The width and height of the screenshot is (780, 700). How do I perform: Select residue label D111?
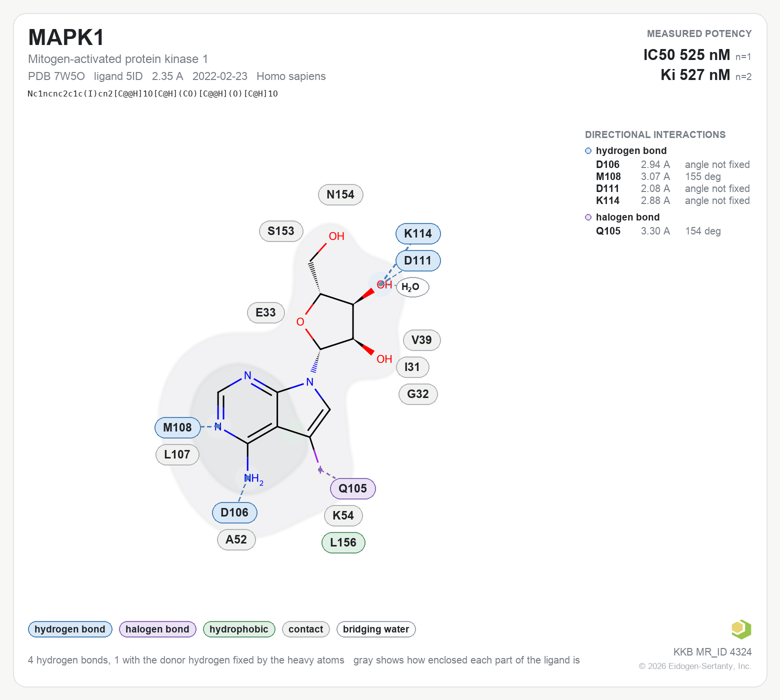tap(418, 260)
